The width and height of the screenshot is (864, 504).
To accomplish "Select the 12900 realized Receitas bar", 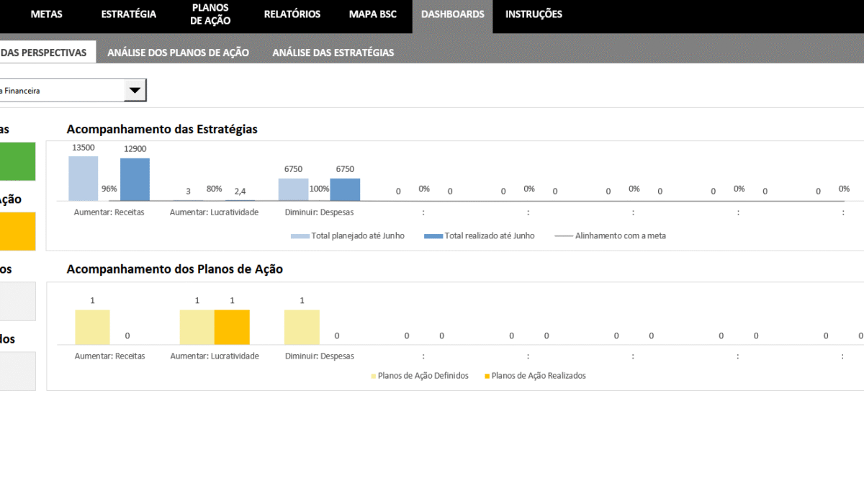I will coord(135,179).
